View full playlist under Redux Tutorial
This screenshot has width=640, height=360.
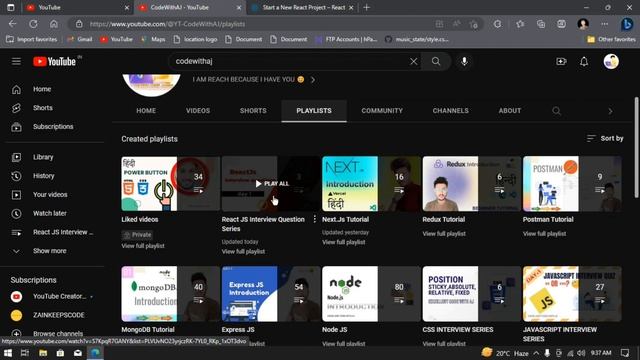[x=444, y=234]
